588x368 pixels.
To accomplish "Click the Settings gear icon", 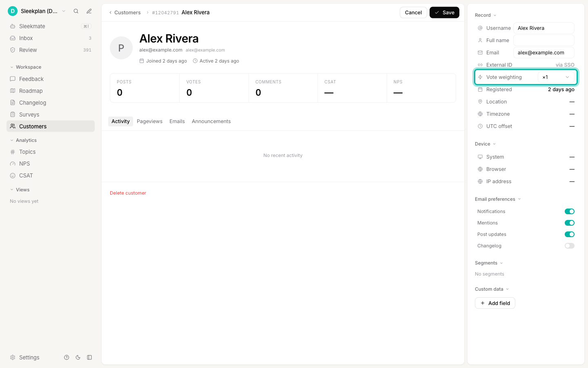I will (13, 357).
